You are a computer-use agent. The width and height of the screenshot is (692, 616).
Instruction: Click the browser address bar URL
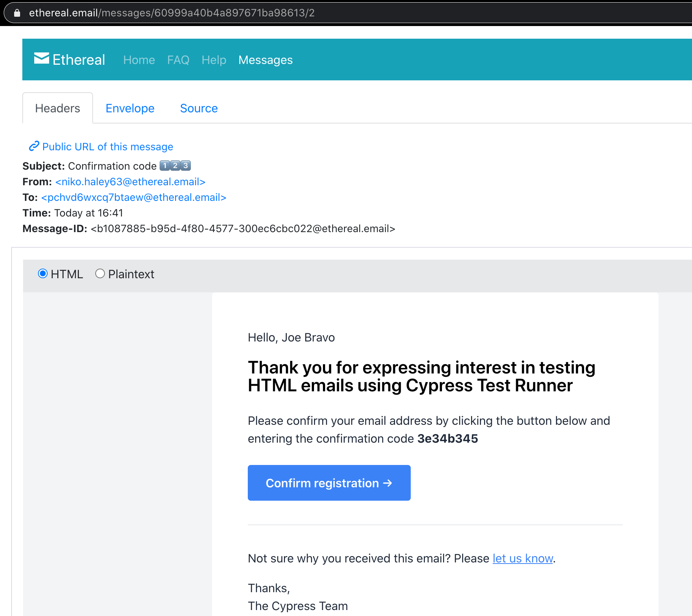pyautogui.click(x=172, y=13)
